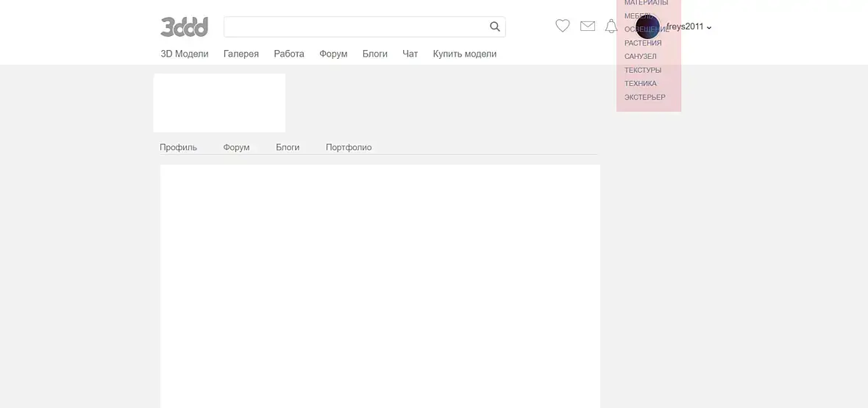Click the user avatar picture

647,26
